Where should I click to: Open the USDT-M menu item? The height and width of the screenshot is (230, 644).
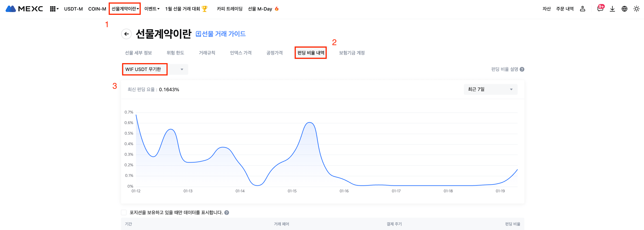click(73, 9)
